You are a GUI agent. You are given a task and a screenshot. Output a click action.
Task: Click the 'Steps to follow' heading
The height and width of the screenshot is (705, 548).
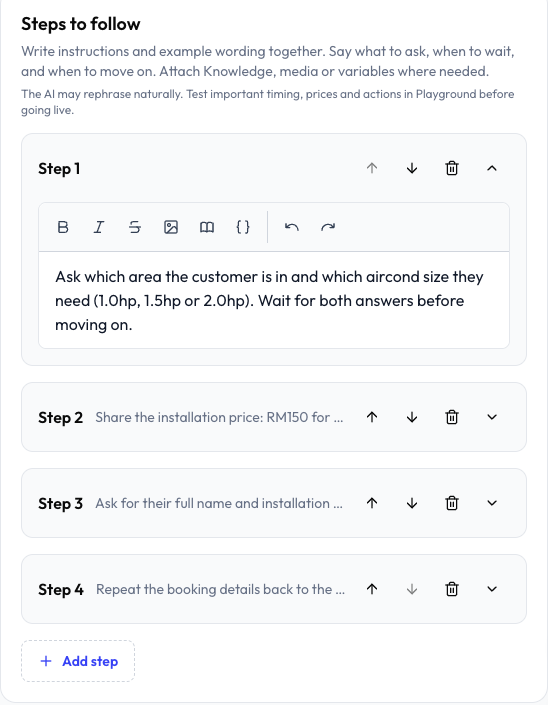point(80,24)
